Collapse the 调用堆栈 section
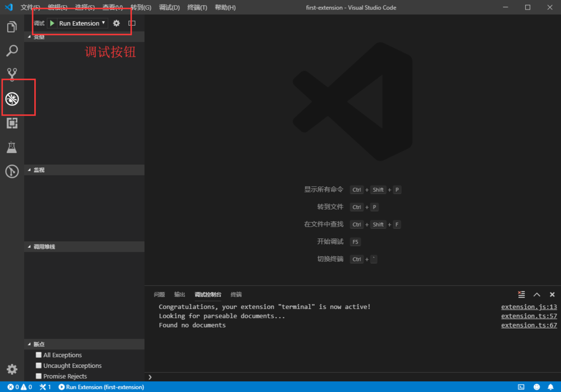The height and width of the screenshot is (392, 561). click(84, 247)
